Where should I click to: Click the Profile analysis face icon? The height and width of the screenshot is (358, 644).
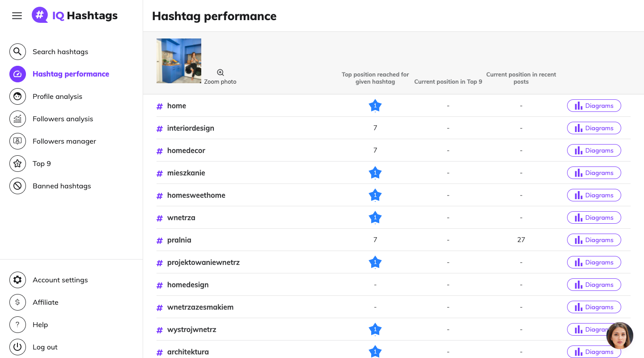pos(17,96)
